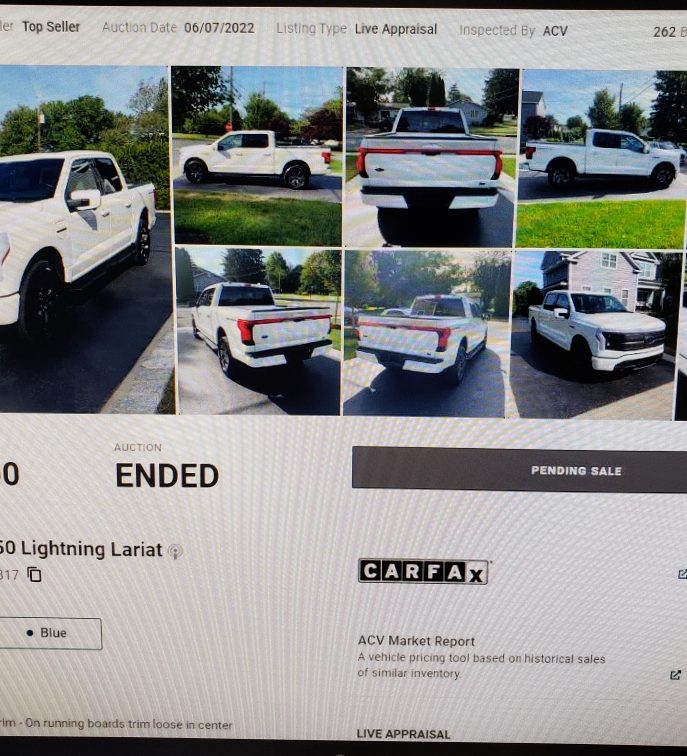
Task: Open the side-profile photo facing right
Action: 603,159
